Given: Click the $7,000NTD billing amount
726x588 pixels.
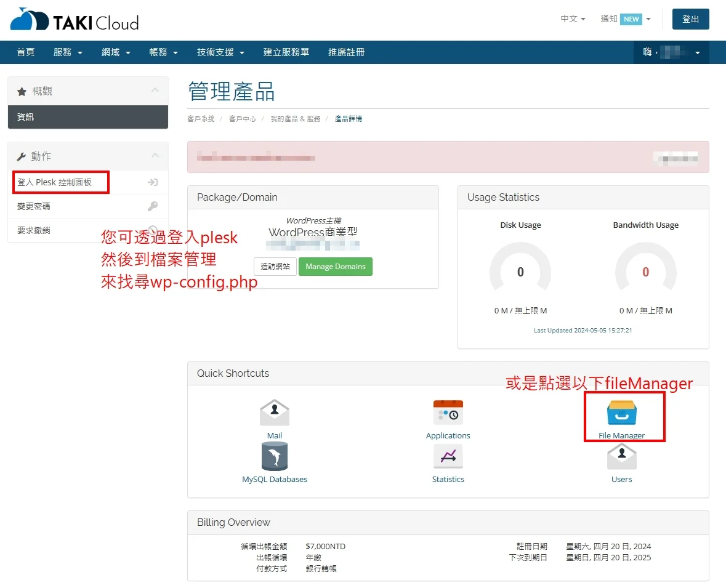Looking at the screenshot, I should pos(326,547).
